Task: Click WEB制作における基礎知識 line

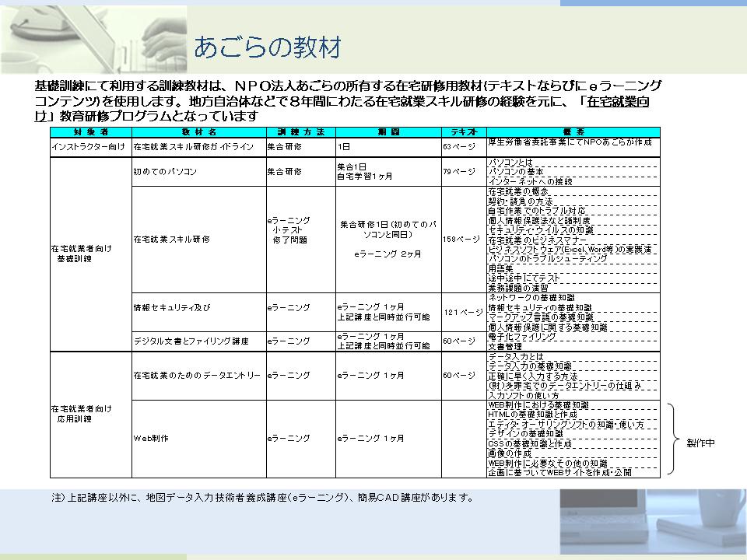Action: coord(538,404)
